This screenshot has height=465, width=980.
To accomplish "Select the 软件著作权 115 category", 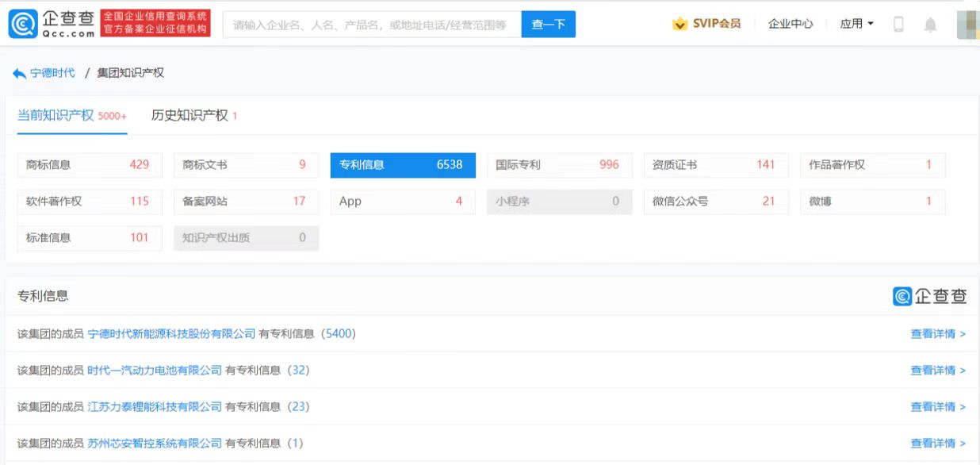I will point(90,202).
